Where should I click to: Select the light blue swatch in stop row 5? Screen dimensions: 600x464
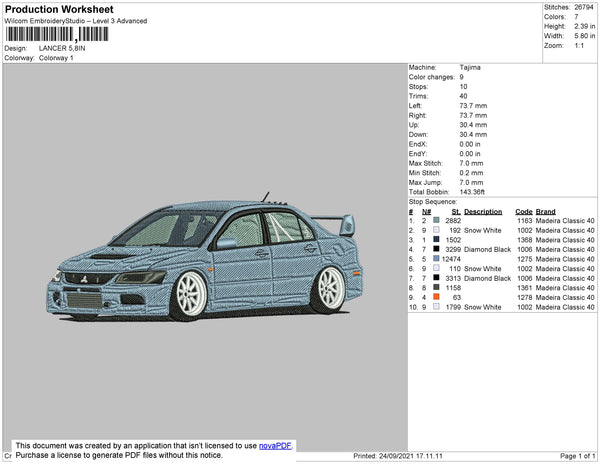click(436, 259)
